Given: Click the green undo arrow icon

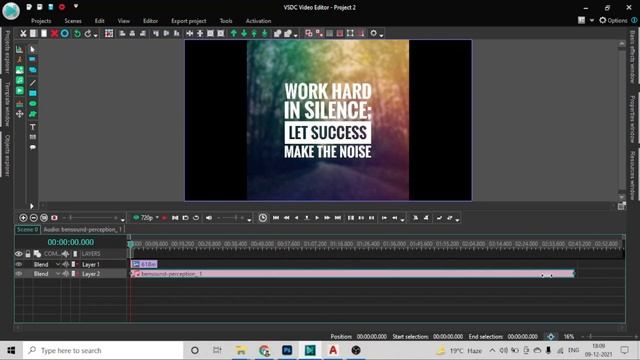Looking at the screenshot, I should (x=77, y=33).
